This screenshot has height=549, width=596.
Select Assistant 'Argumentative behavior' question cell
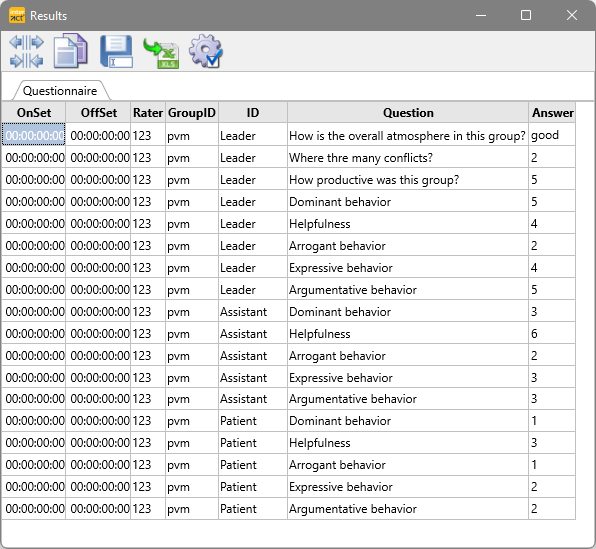click(408, 399)
